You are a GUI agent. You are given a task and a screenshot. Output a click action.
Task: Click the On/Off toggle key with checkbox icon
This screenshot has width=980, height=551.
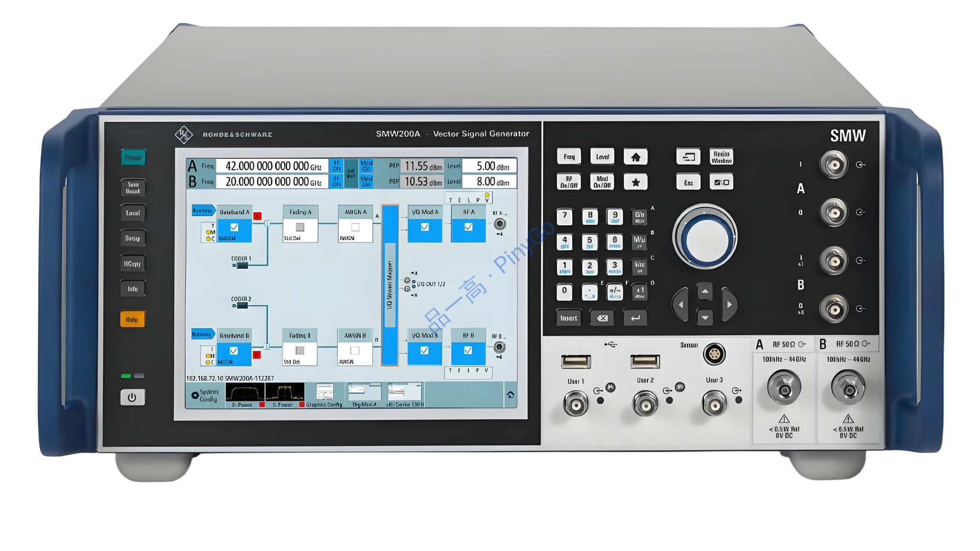(x=721, y=182)
